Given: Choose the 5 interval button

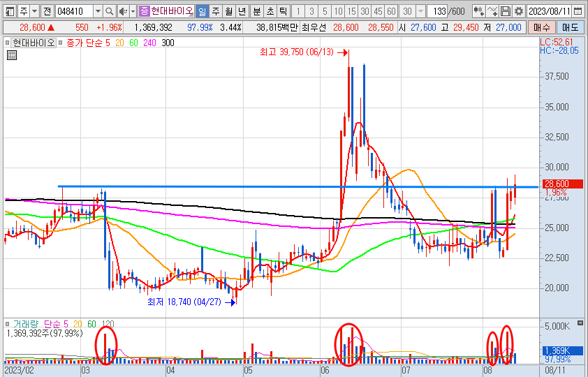Looking at the screenshot, I should pyautogui.click(x=325, y=11).
